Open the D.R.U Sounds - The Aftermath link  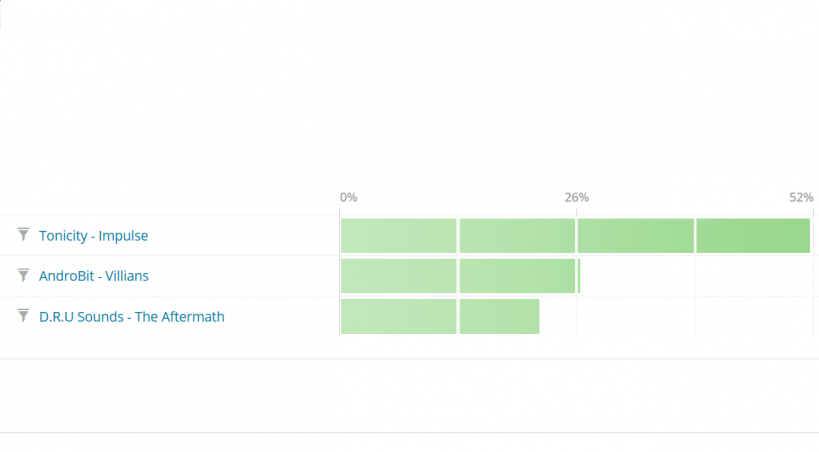pos(131,317)
